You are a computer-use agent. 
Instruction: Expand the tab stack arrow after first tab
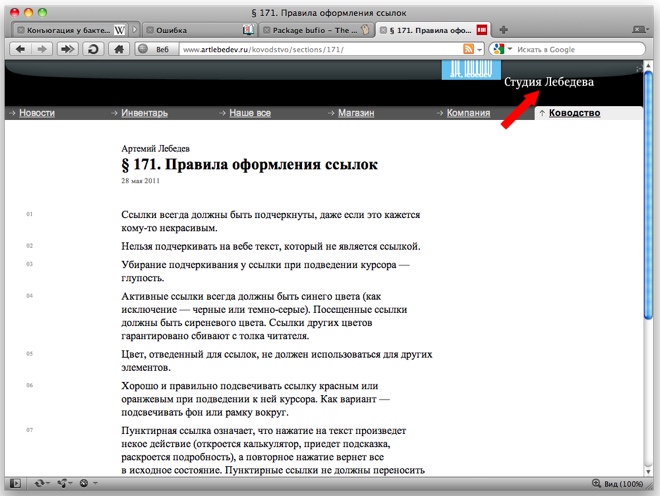point(135,30)
